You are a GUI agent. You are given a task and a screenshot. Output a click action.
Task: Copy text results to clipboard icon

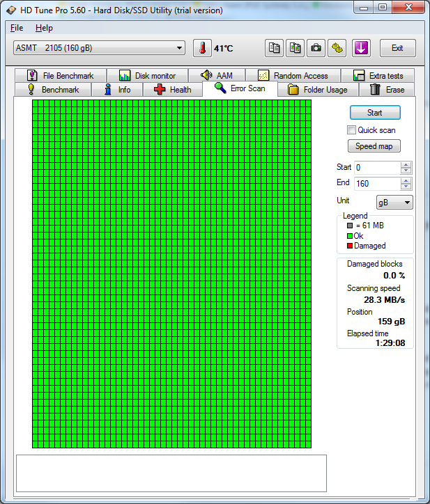[x=274, y=48]
